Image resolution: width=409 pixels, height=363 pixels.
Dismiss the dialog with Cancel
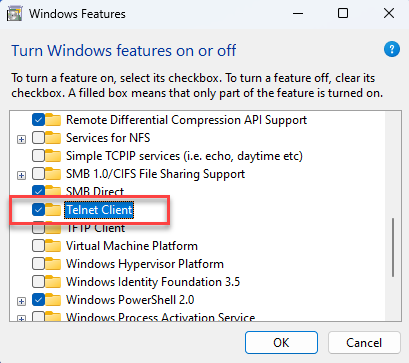(x=364, y=342)
